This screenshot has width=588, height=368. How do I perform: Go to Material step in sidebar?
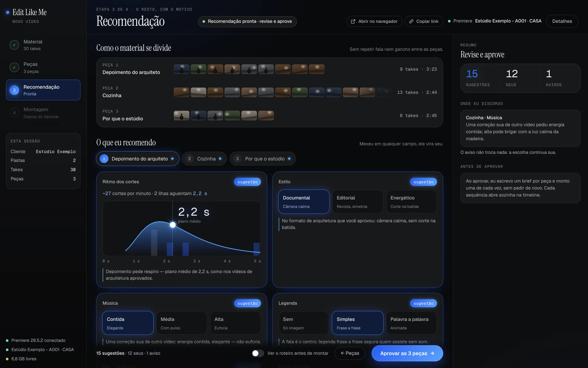43,45
